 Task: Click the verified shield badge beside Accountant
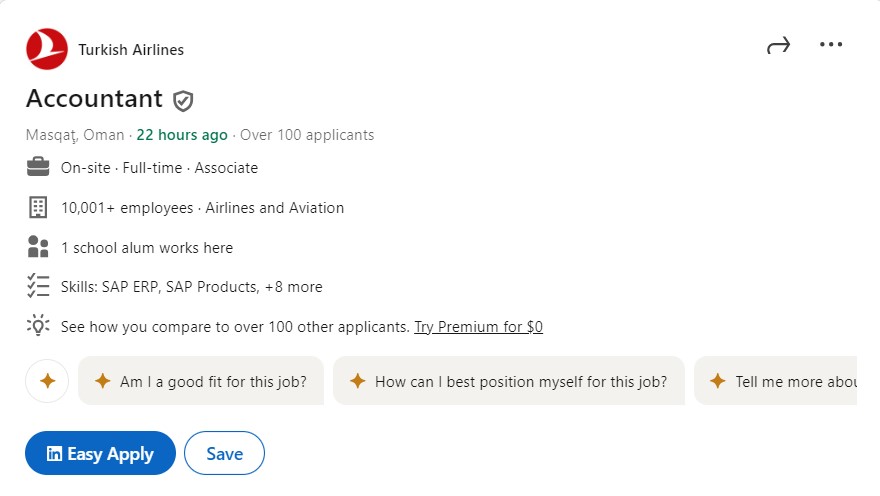point(183,101)
